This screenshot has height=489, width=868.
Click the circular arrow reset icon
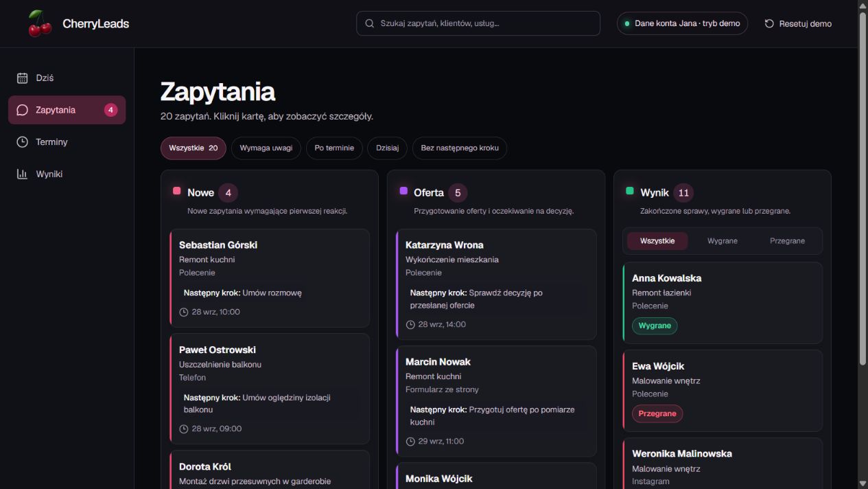click(x=769, y=23)
